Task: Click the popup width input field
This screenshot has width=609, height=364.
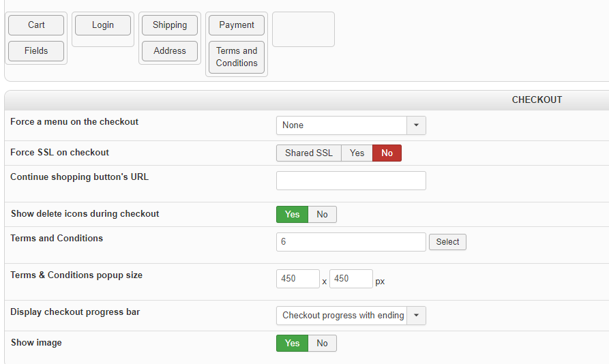Action: click(297, 279)
